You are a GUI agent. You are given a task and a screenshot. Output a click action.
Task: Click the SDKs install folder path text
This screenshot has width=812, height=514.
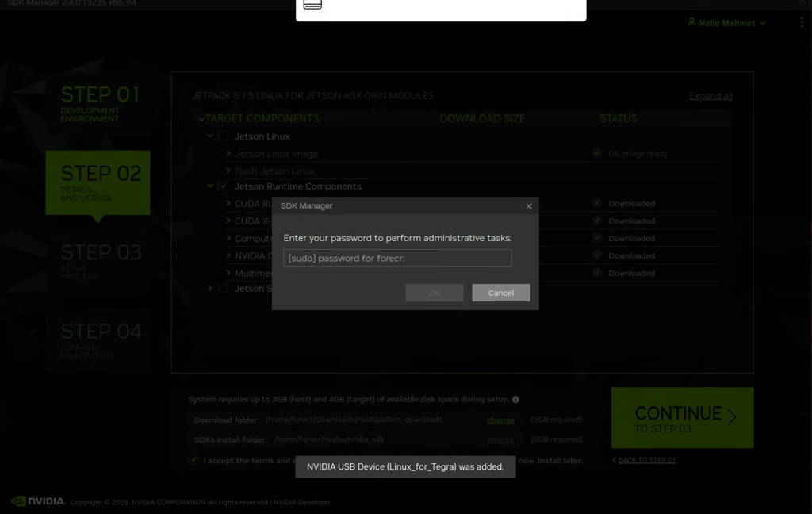(x=329, y=439)
